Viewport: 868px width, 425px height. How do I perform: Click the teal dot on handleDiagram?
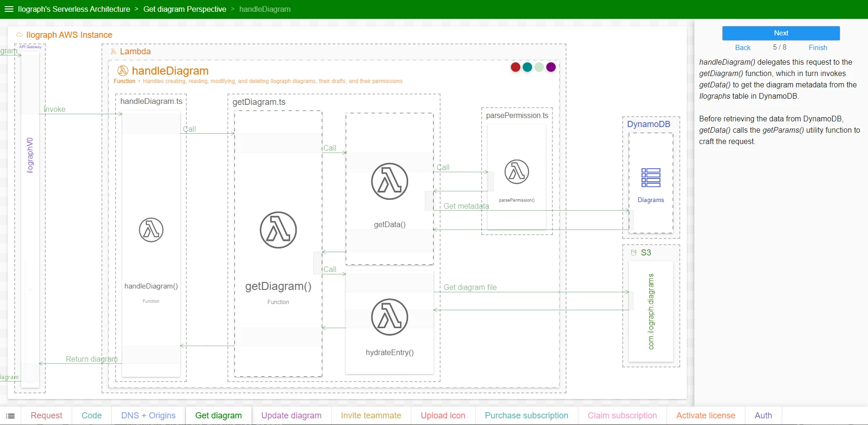527,67
